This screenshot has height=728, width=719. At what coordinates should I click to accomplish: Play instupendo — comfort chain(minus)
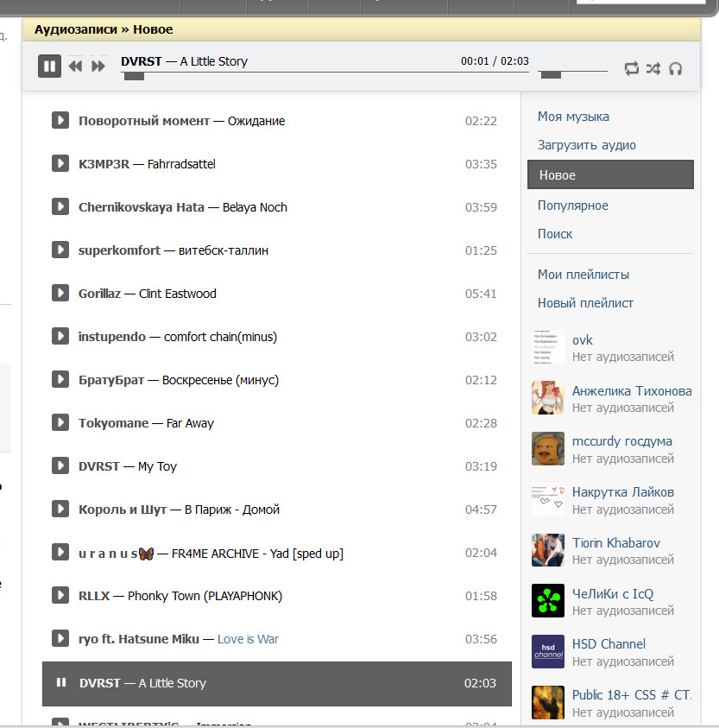pos(60,336)
